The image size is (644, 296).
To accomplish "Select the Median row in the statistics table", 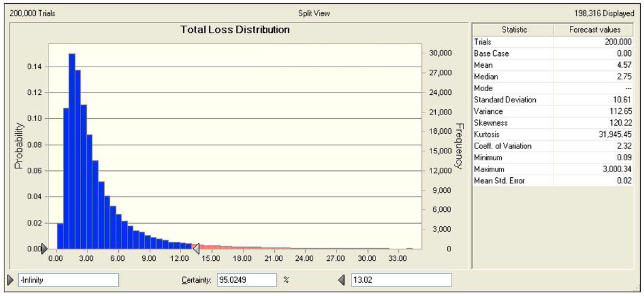I will 553,77.
